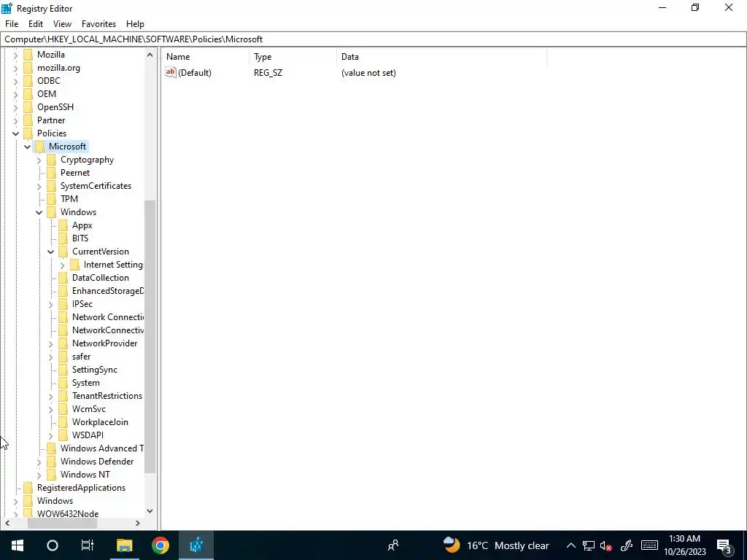Screen dimensions: 747x560
Task: Open the Windows Start menu
Action: [18, 545]
